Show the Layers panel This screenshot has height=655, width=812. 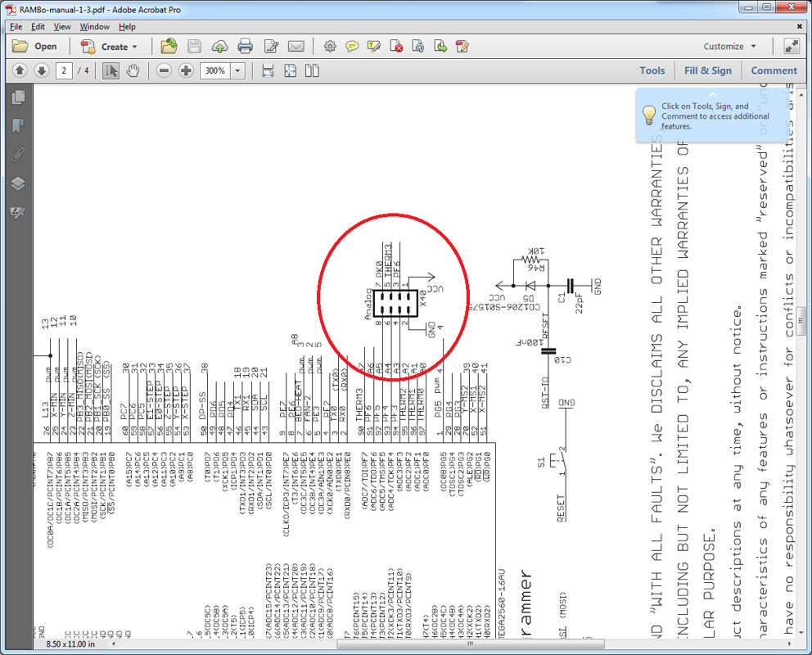click(x=18, y=183)
